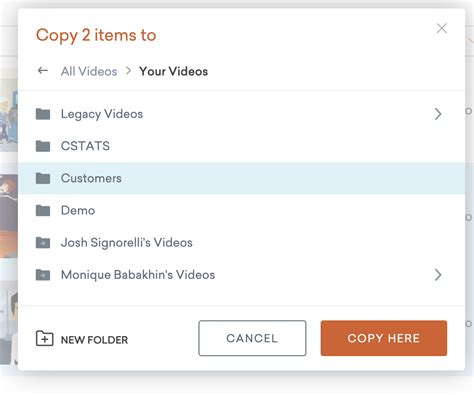This screenshot has height=395, width=474.
Task: Select the Customers folder name
Action: pos(91,178)
